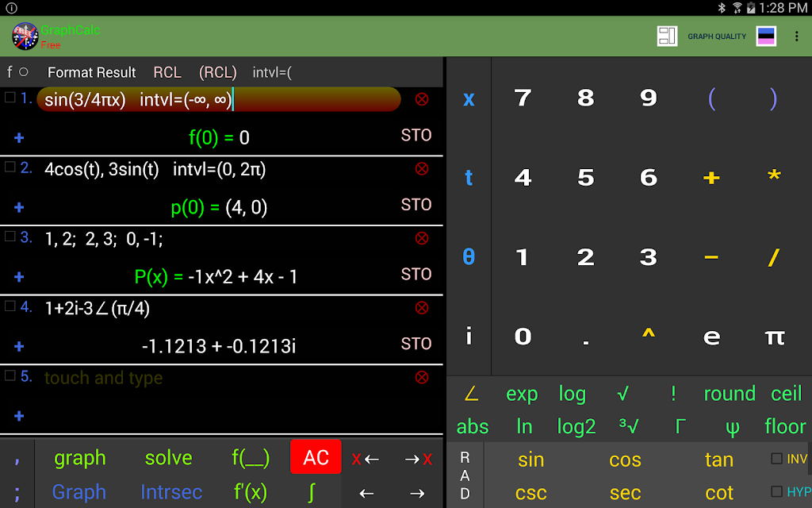Tap the sin function key
Image resolution: width=812 pixels, height=508 pixels.
click(x=530, y=460)
